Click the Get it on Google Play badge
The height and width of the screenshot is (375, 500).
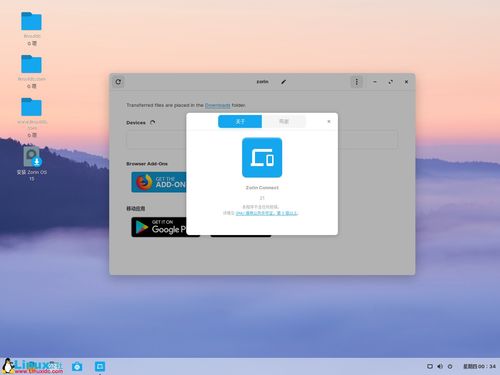pyautogui.click(x=159, y=227)
